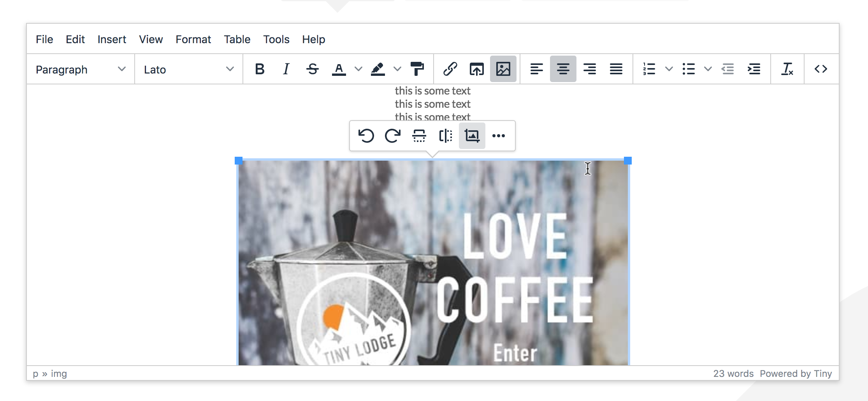This screenshot has height=401, width=868.
Task: Increase the indent
Action: click(x=754, y=69)
